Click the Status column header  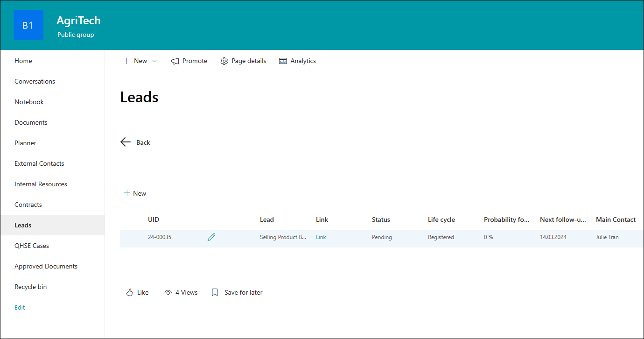pos(381,219)
